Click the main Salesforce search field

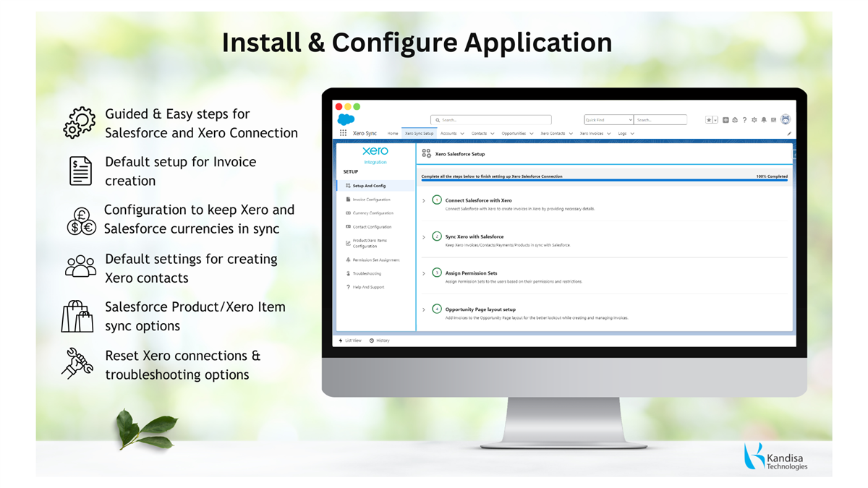pyautogui.click(x=492, y=120)
